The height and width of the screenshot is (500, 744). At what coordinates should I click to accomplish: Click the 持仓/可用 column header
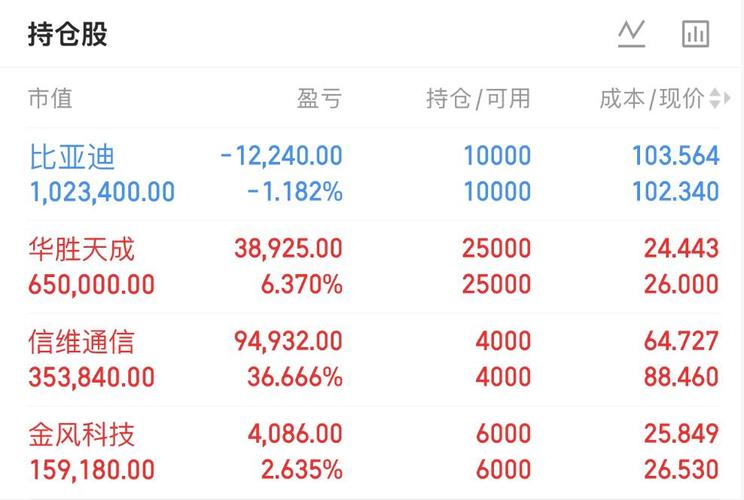pos(478,99)
